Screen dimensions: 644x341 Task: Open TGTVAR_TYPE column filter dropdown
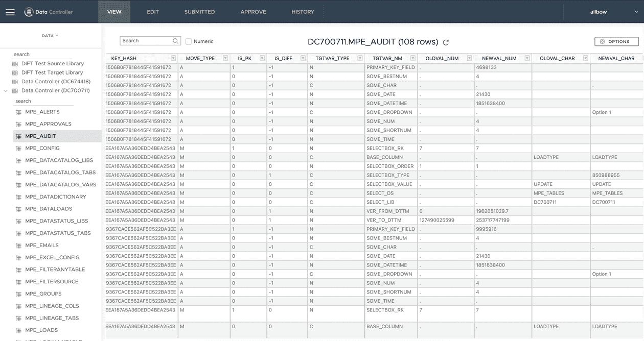point(360,58)
